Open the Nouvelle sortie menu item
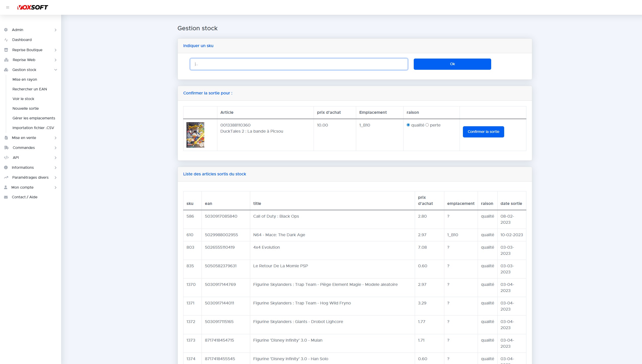642x364 pixels. point(25,108)
